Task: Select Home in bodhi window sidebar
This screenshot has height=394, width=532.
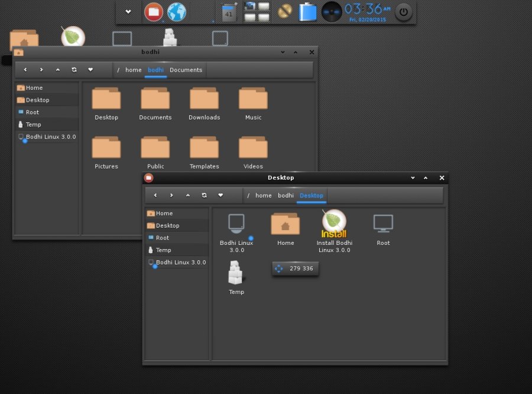Action: click(x=47, y=88)
